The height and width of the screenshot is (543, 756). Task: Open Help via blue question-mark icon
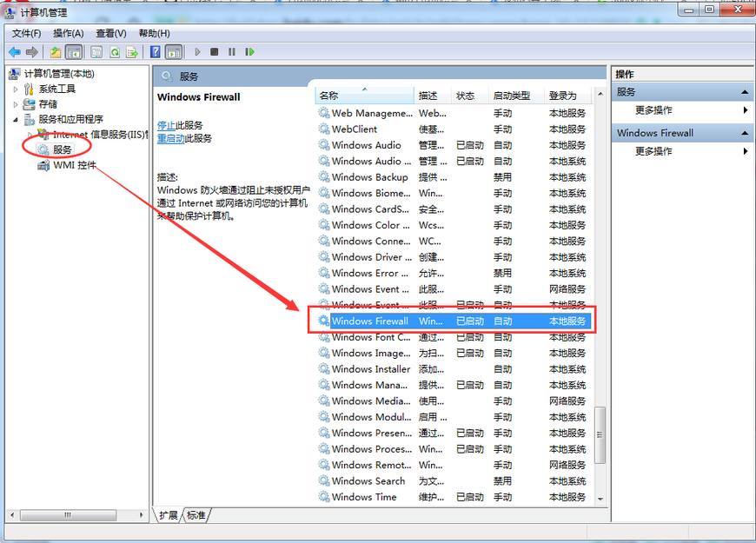point(156,51)
